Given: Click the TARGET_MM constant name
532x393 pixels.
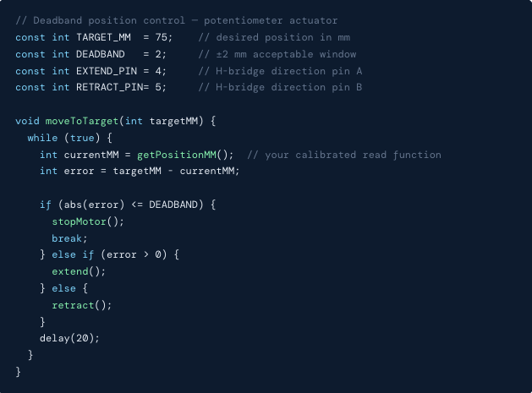Looking at the screenshot, I should [103, 37].
